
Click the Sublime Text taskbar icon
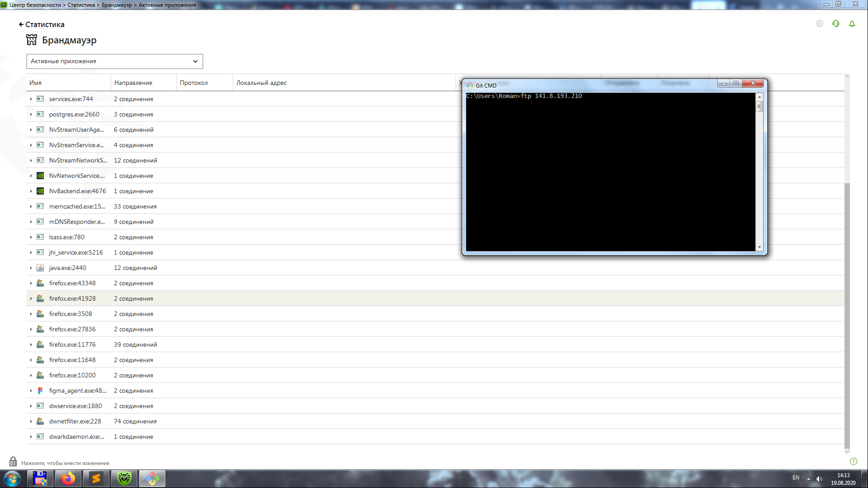tap(96, 479)
